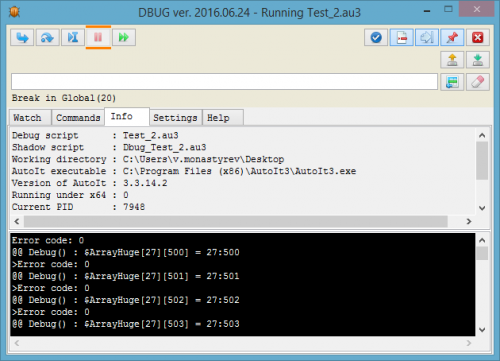Click the eraser clear button

click(478, 82)
